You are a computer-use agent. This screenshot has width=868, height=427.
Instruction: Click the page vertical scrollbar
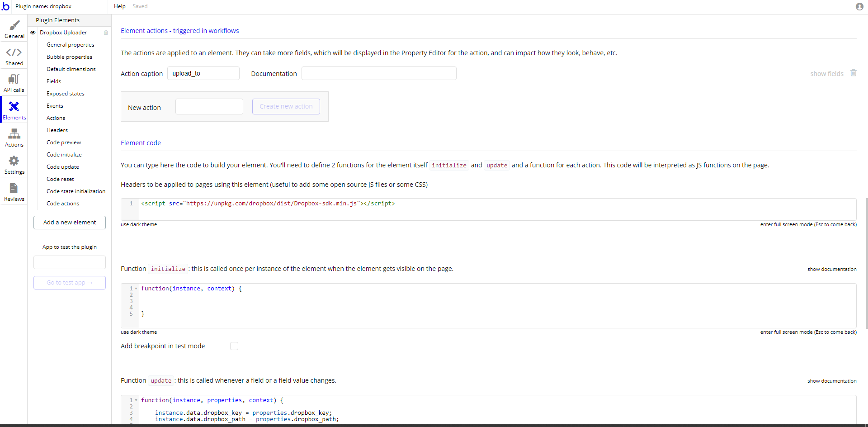[x=866, y=263]
